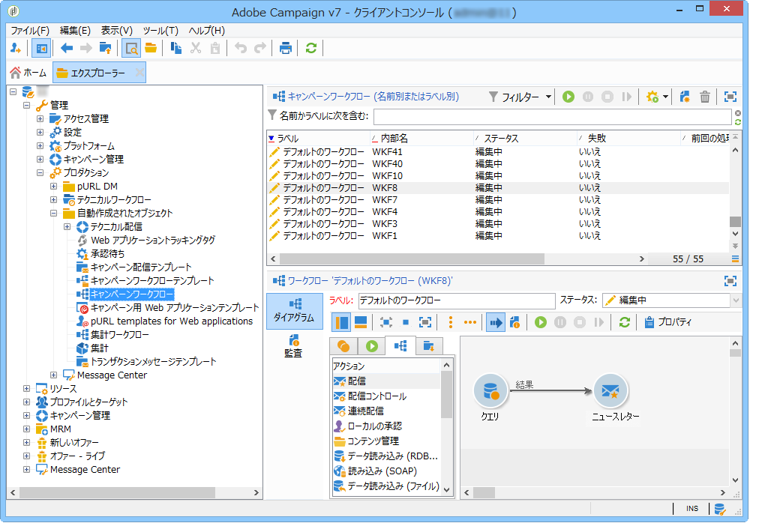Click the redo icon in main toolbar
This screenshot has width=759, height=532.
point(260,48)
